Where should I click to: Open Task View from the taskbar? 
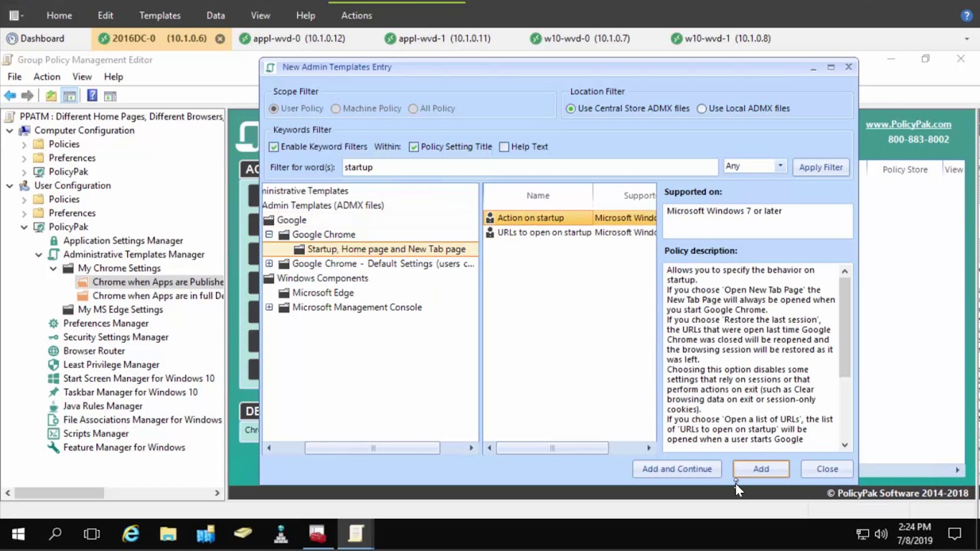[x=92, y=533]
